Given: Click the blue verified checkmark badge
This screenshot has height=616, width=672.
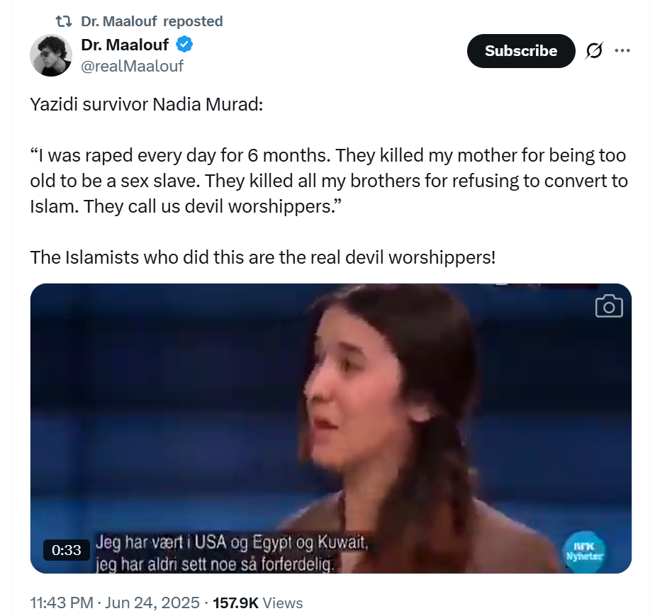Looking at the screenshot, I should 184,45.
